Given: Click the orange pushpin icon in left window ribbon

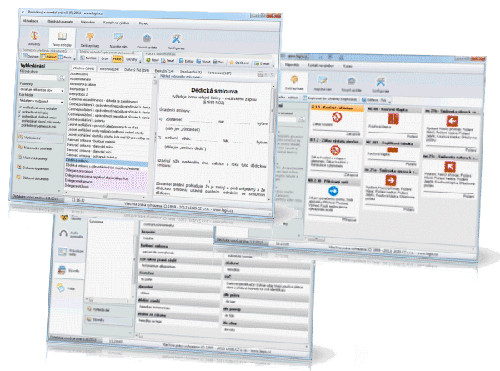Looking at the screenshot, I should click(90, 37).
